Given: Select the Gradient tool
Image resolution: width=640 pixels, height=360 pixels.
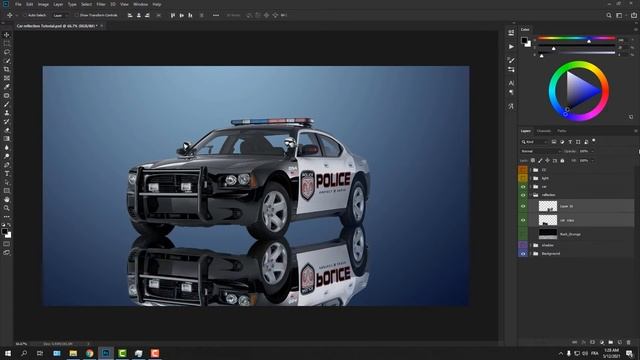Looking at the screenshot, I should 7,138.
